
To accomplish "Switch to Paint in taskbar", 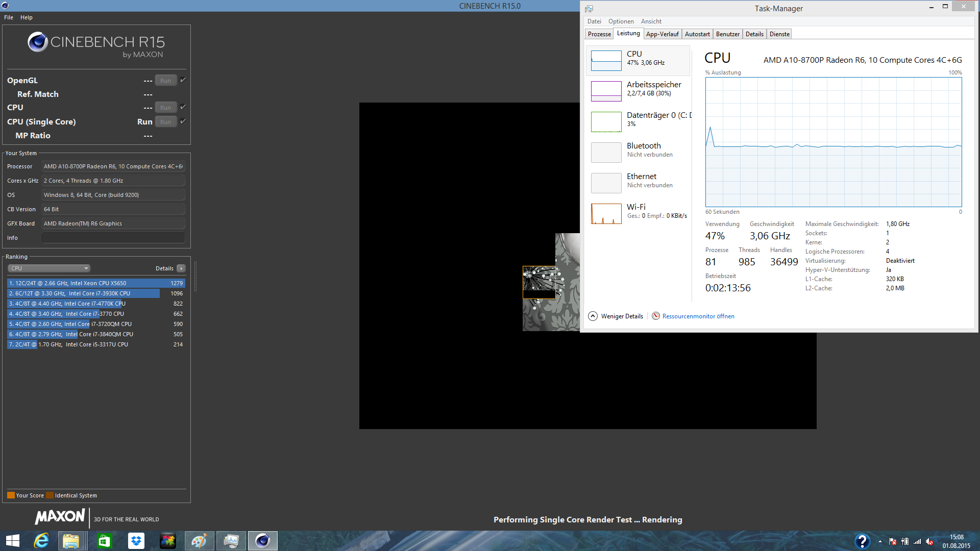I will point(199,541).
